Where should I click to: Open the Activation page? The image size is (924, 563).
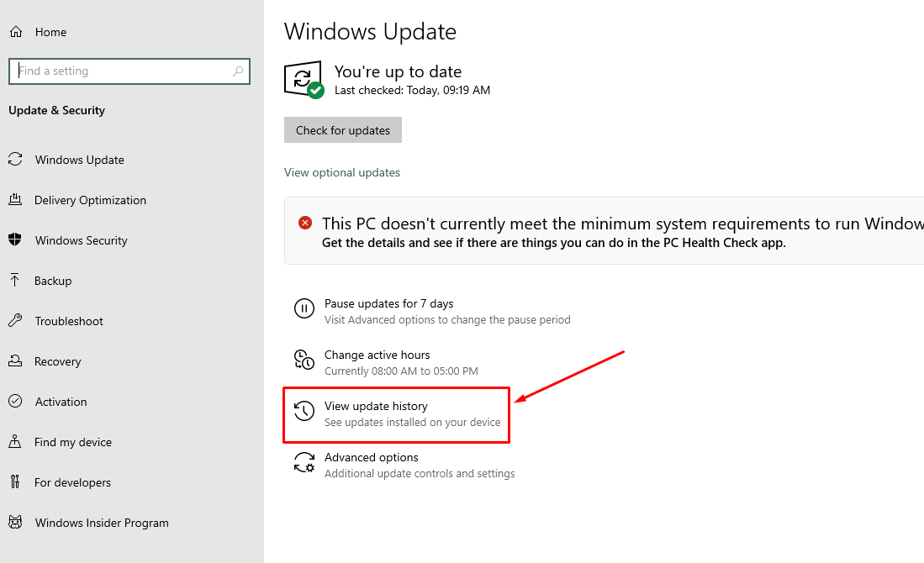coord(61,403)
